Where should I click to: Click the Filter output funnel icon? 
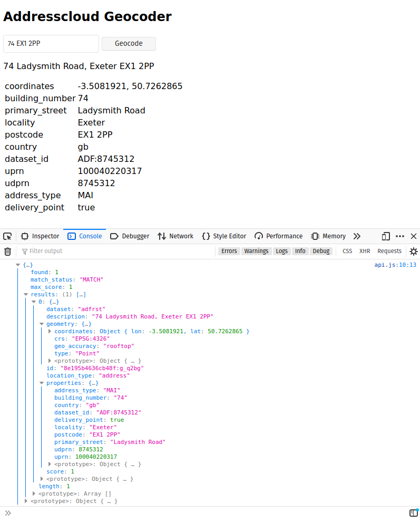(x=25, y=252)
